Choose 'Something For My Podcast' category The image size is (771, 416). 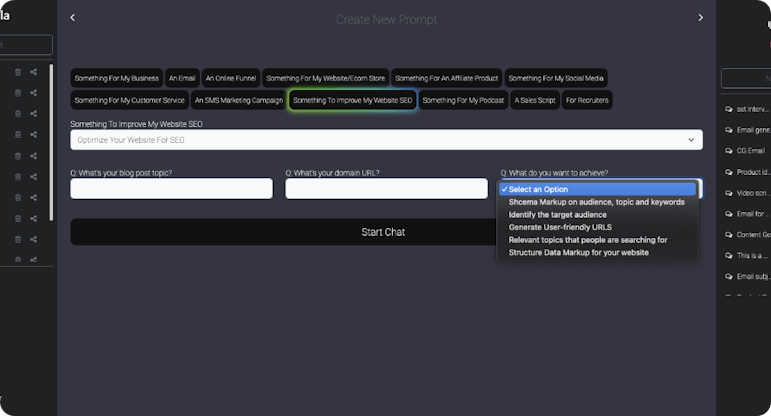pyautogui.click(x=463, y=100)
